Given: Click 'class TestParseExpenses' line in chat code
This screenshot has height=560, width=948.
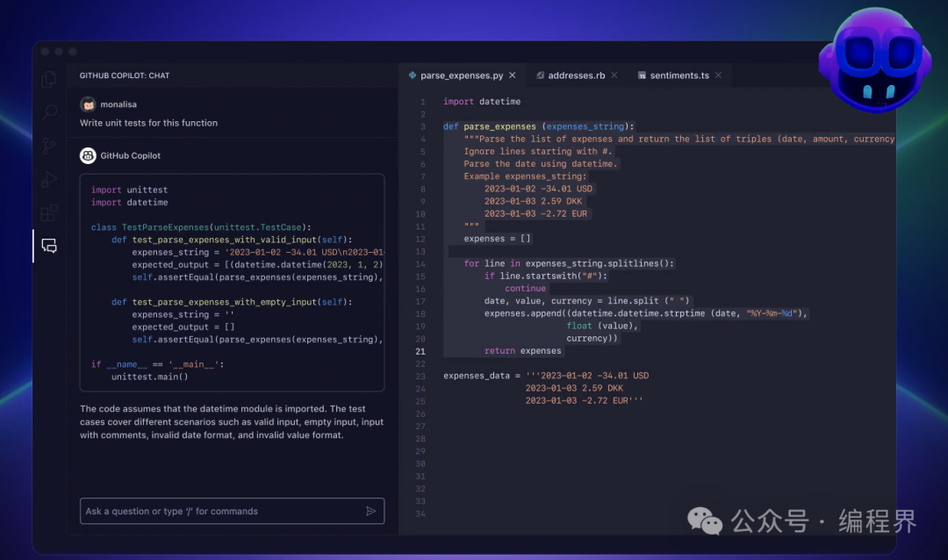Looking at the screenshot, I should click(201, 227).
